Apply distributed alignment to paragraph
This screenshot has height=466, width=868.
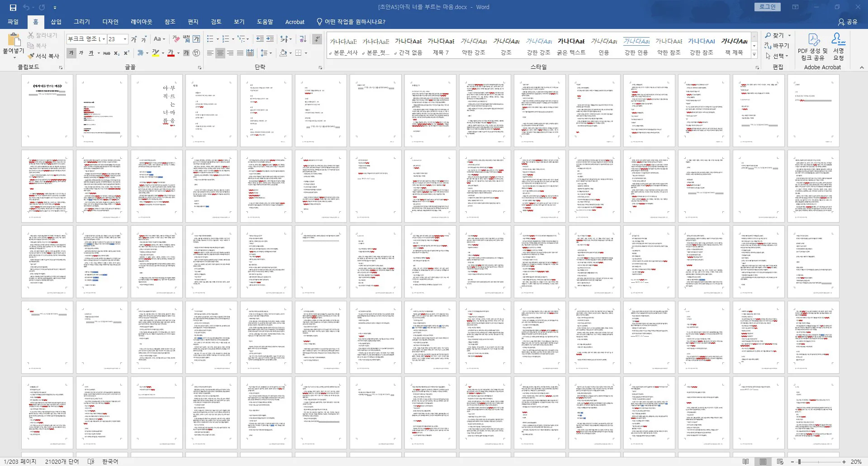tap(250, 53)
